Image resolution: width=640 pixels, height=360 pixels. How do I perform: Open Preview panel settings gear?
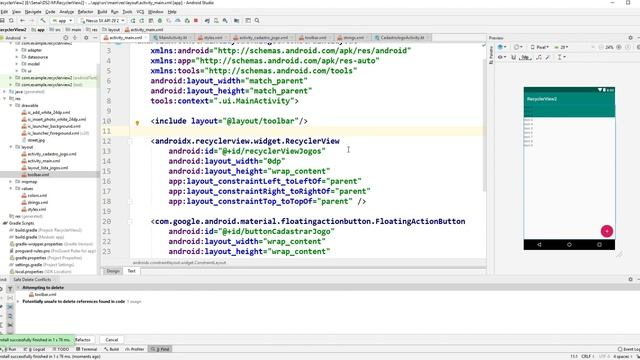pos(630,38)
